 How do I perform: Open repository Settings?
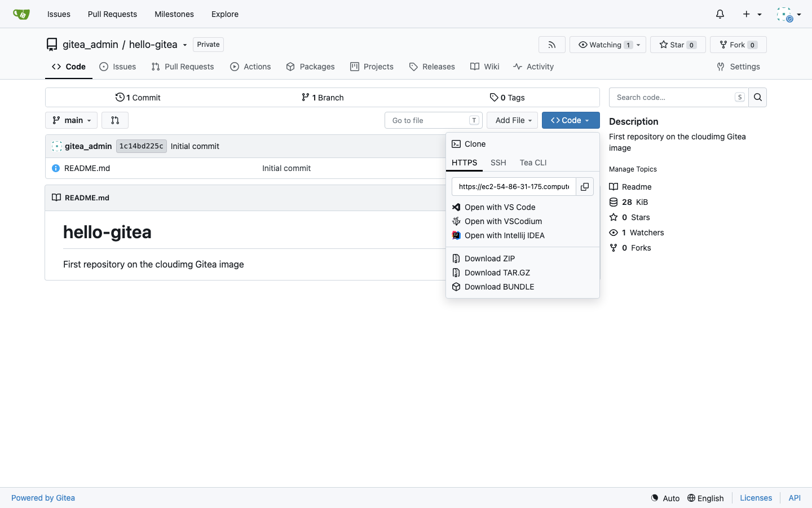pos(738,67)
